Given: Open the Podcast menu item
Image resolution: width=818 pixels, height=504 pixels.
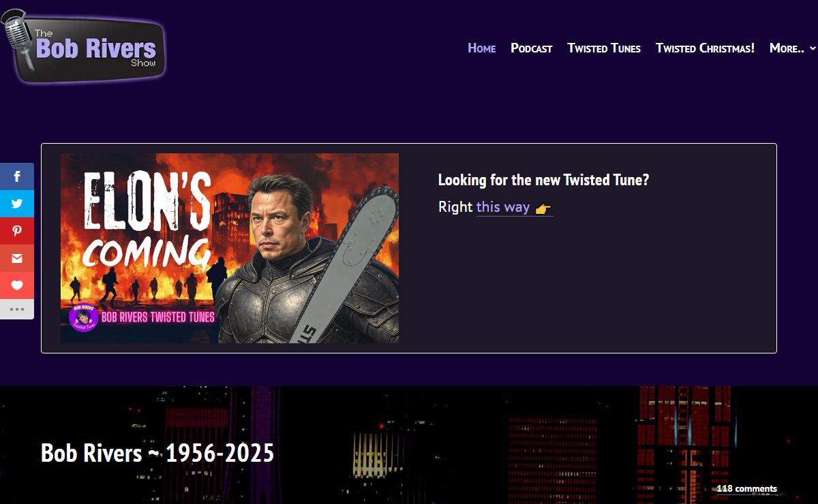Looking at the screenshot, I should [x=531, y=48].
